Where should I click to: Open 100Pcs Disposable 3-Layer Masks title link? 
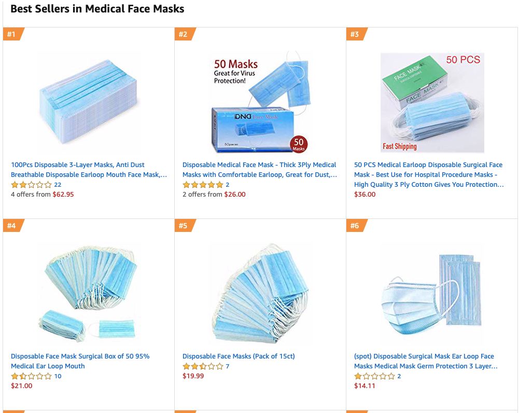(x=89, y=170)
